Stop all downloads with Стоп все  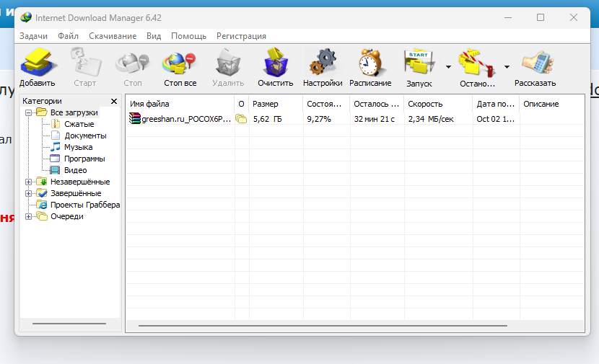click(x=180, y=63)
